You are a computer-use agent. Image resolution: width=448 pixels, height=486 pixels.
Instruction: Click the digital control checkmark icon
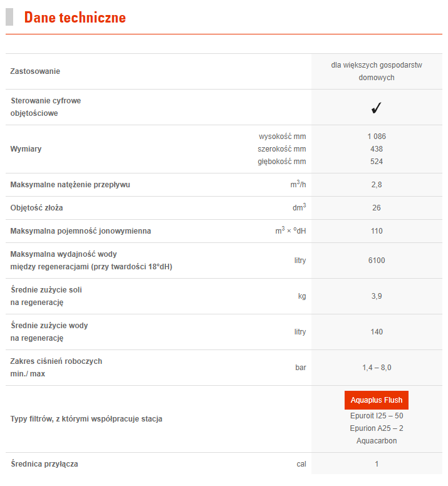[376, 108]
